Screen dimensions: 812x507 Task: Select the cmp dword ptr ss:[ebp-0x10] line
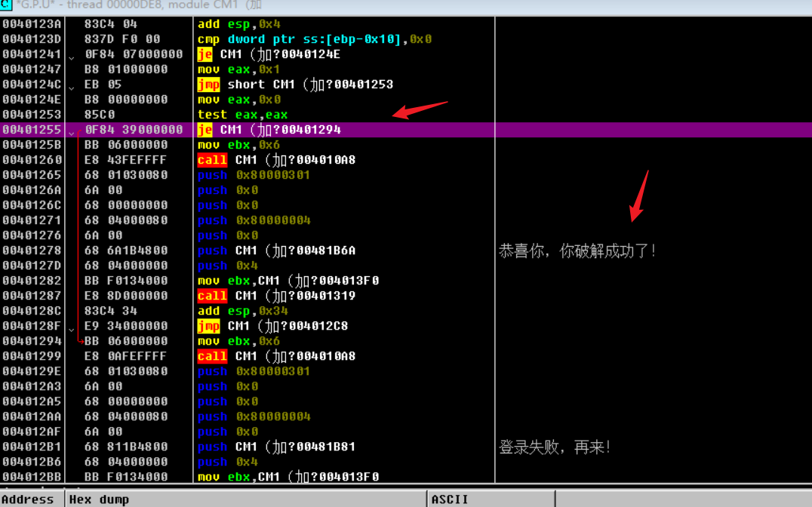click(x=314, y=39)
